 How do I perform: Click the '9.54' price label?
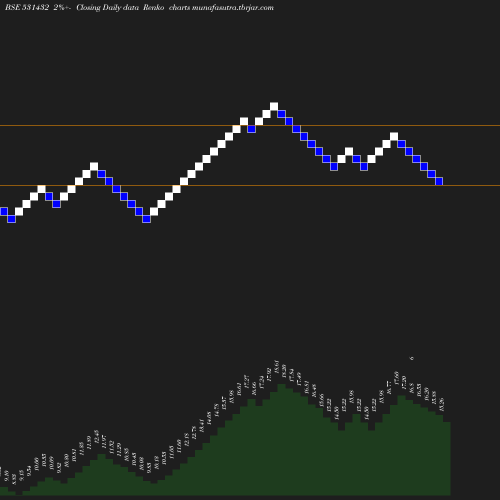click(29, 471)
